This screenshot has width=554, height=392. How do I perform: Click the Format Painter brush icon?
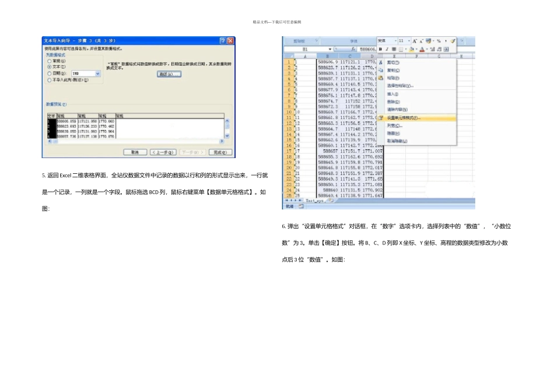453,41
